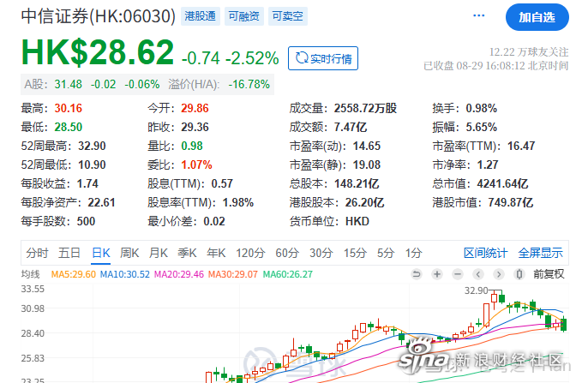
Task: Click the 可融资 tag
Action: point(244,16)
